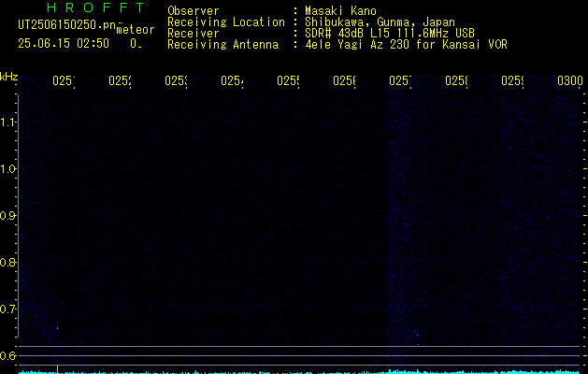Click the 0.7 frequency axis label
This screenshot has height=374, width=588.
(x=8, y=309)
